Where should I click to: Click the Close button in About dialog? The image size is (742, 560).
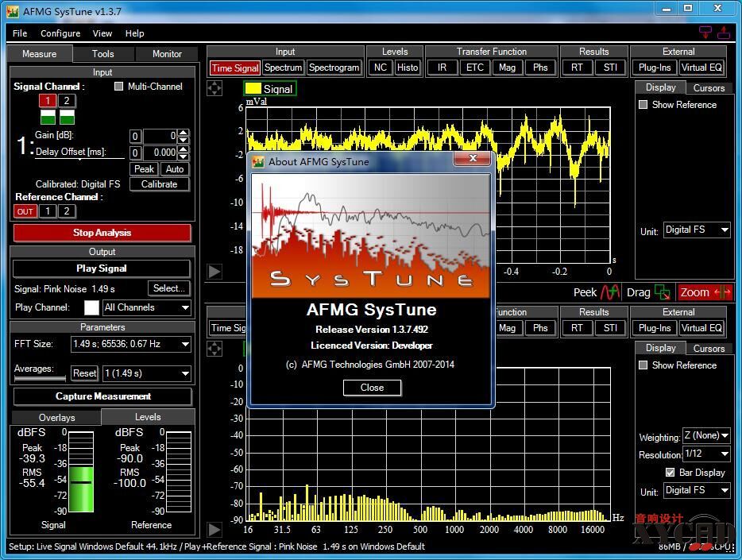coord(372,388)
